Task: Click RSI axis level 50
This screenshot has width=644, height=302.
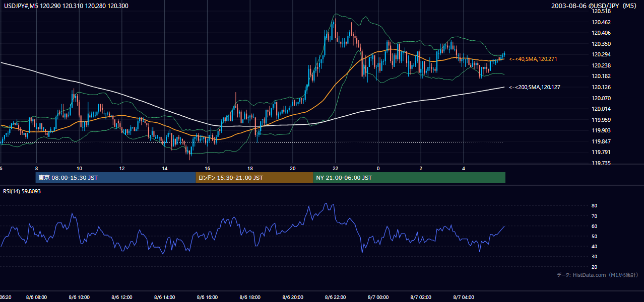Action: point(595,236)
